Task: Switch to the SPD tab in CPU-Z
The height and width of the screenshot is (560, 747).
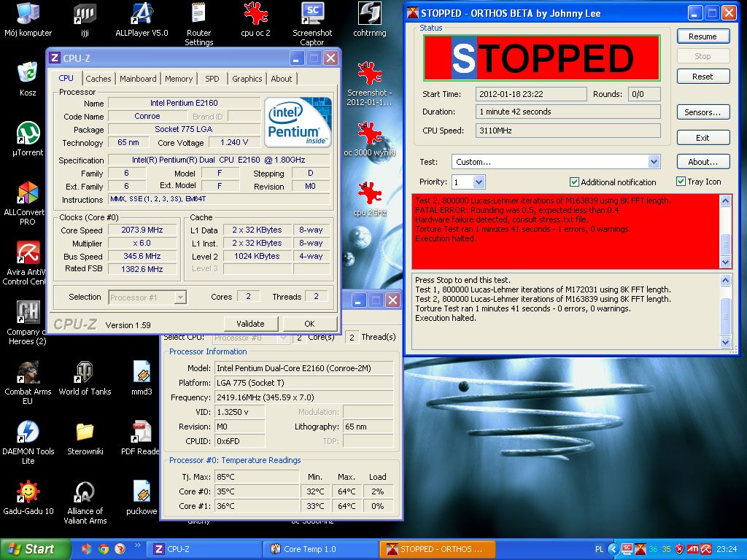Action: point(212,79)
